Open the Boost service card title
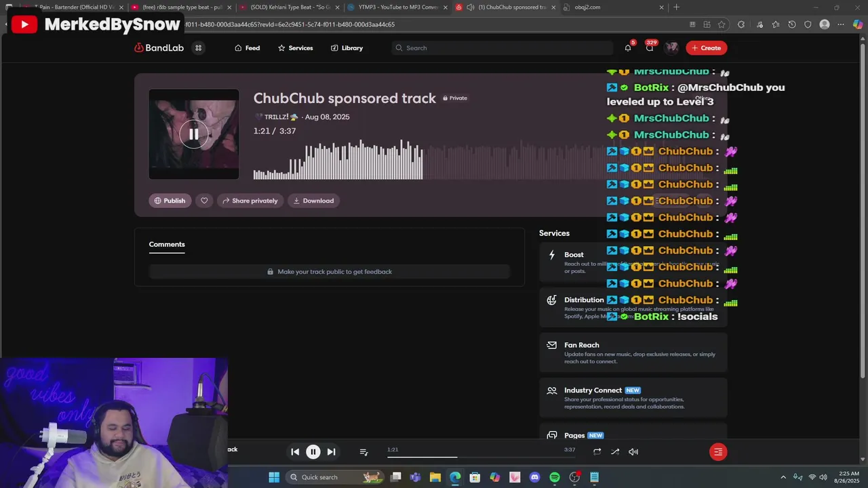The width and height of the screenshot is (868, 488). [x=574, y=255]
